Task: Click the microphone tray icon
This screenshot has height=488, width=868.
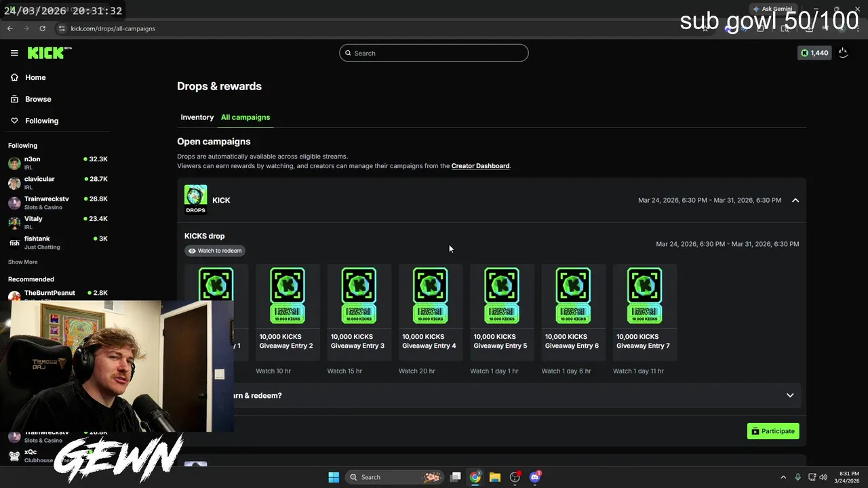Action: click(798, 477)
